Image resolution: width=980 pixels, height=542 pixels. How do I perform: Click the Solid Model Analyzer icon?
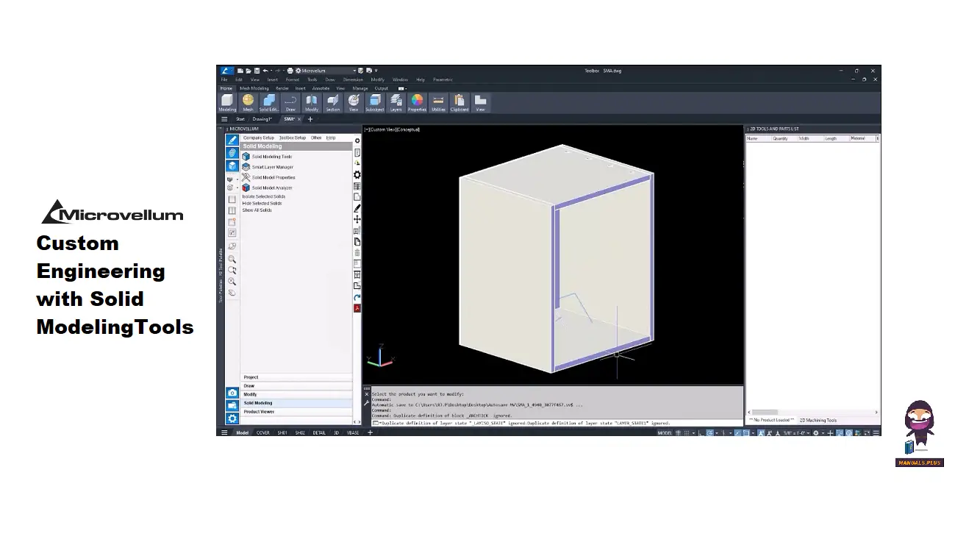coord(246,188)
